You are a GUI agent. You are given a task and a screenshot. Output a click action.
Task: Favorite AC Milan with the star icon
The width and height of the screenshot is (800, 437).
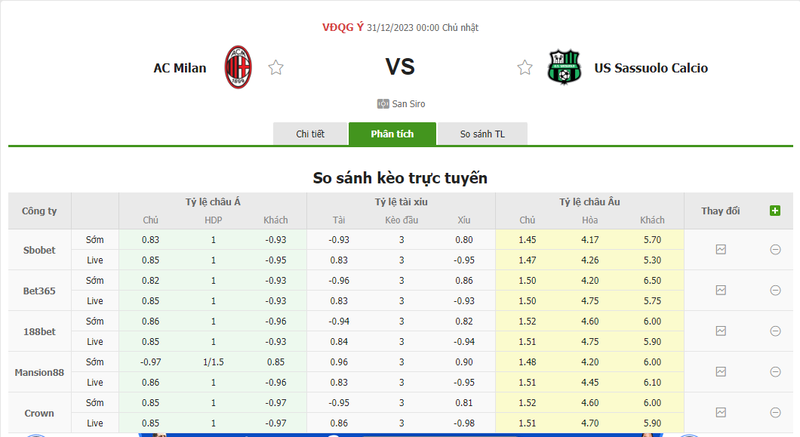point(276,68)
